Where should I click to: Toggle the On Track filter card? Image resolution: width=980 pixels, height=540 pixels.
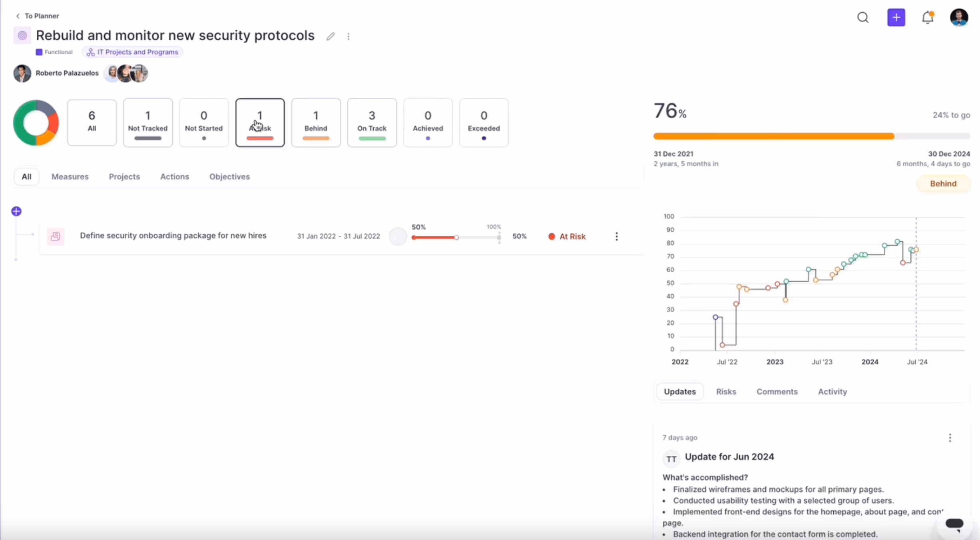pyautogui.click(x=372, y=122)
